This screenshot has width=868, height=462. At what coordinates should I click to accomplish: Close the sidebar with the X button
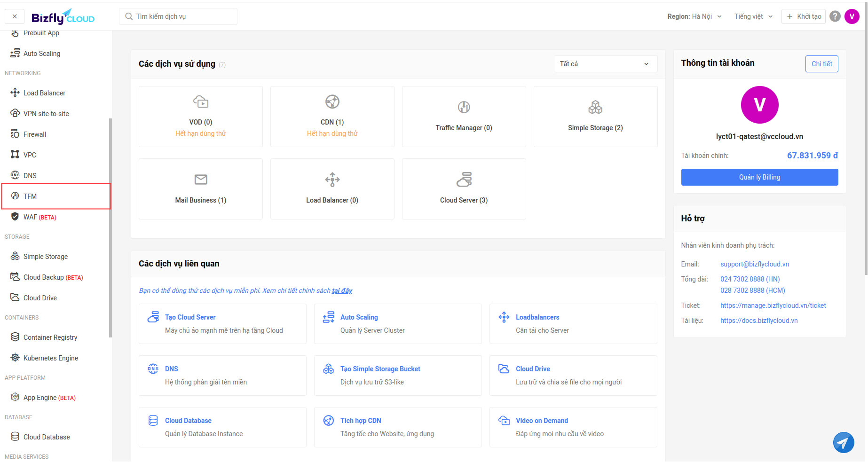point(15,16)
